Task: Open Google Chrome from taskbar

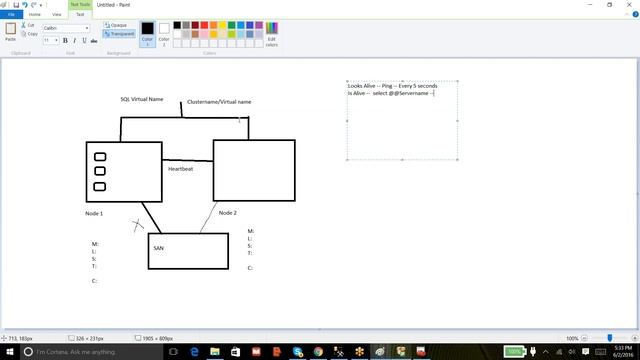Action: [318, 351]
